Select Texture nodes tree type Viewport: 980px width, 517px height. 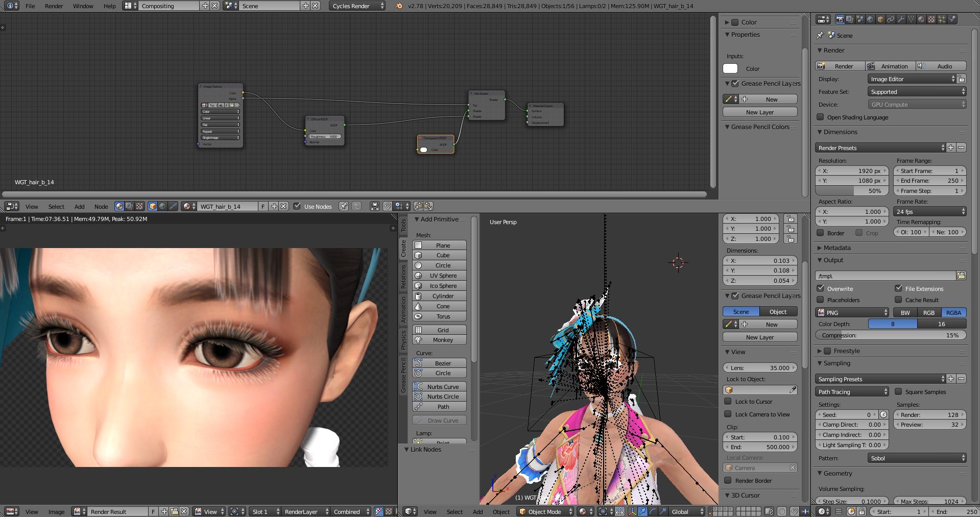pyautogui.click(x=139, y=206)
